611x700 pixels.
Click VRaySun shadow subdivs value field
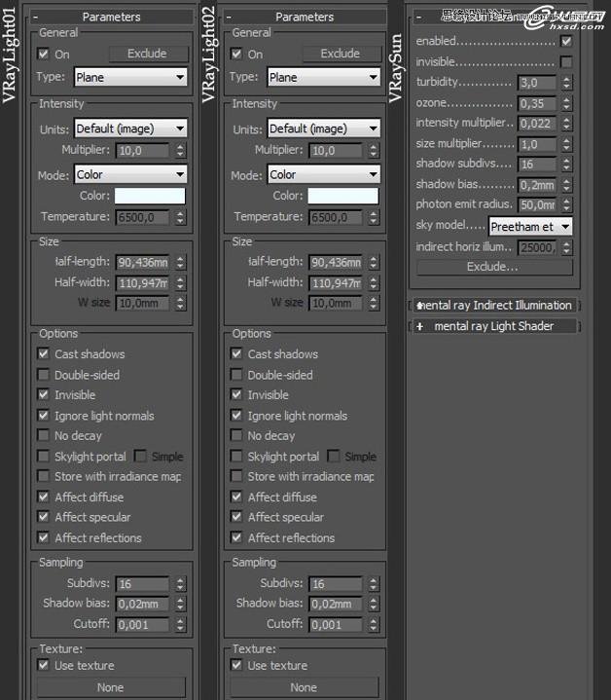537,165
